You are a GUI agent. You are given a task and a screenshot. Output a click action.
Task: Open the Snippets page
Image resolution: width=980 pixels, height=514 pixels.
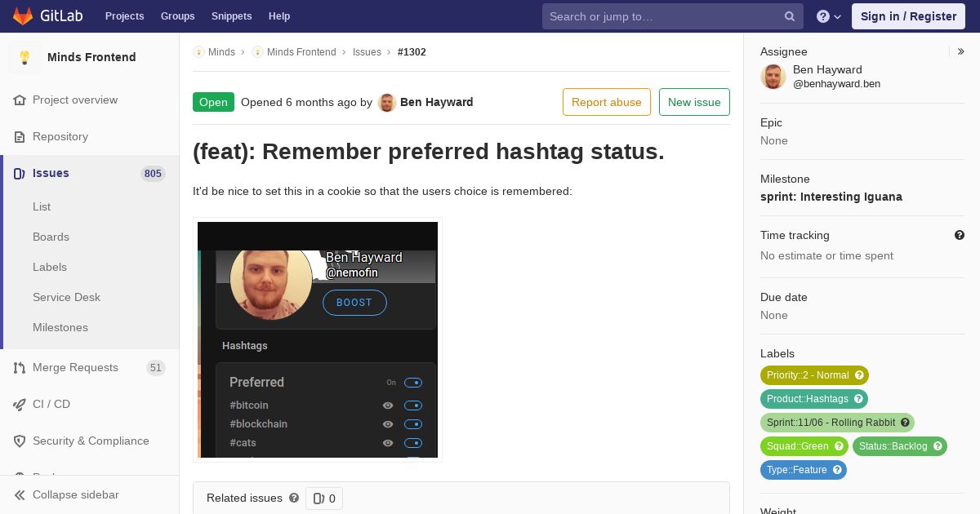point(231,16)
